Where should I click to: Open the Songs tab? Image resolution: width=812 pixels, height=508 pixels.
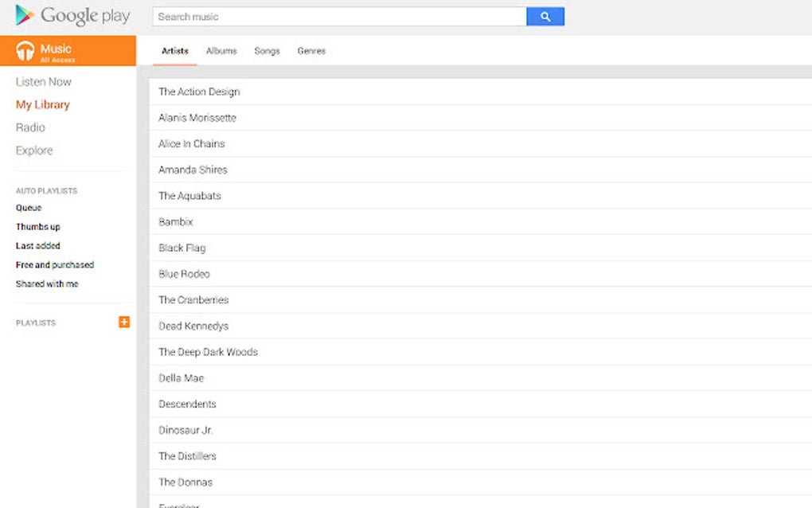point(267,50)
